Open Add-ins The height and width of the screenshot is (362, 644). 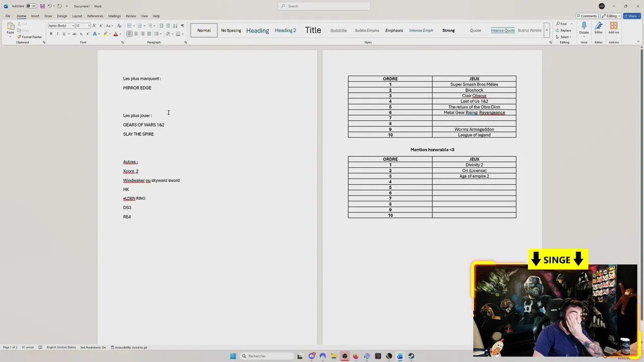point(613,28)
